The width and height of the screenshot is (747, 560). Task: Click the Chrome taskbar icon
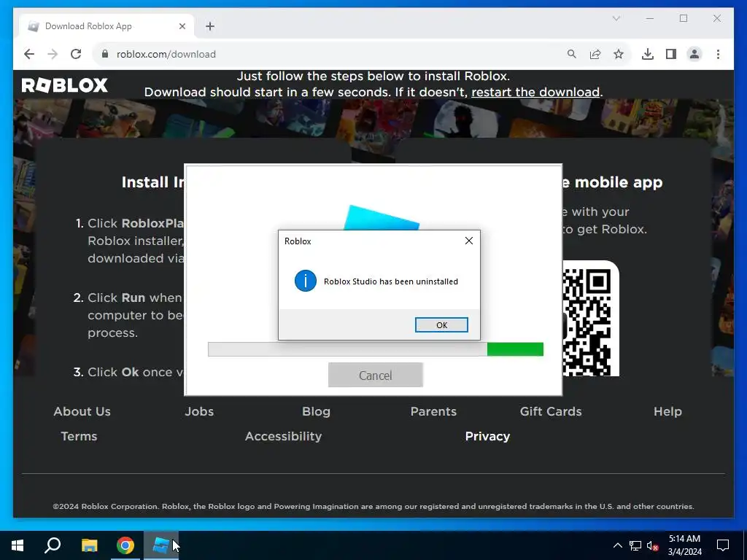(125, 545)
